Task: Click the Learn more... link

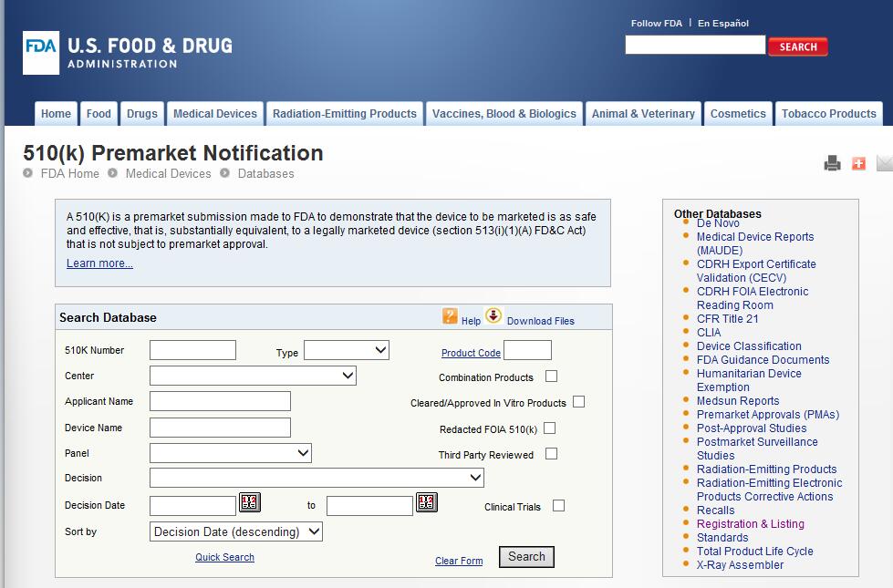Action: [x=99, y=263]
